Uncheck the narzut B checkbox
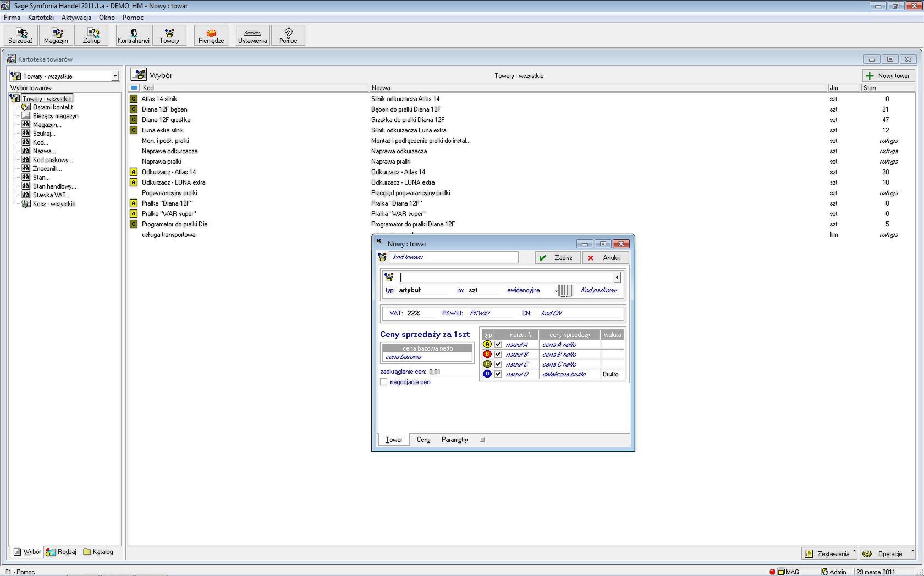Image resolution: width=924 pixels, height=576 pixels. coord(498,355)
